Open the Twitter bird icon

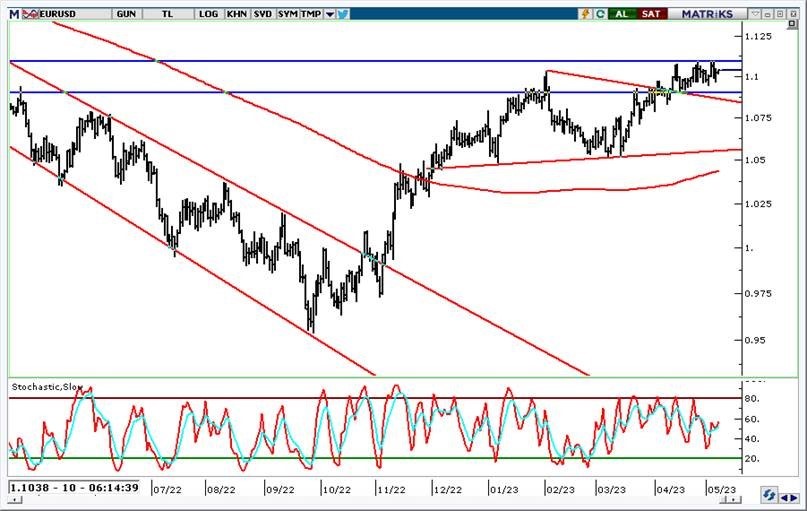pyautogui.click(x=344, y=14)
